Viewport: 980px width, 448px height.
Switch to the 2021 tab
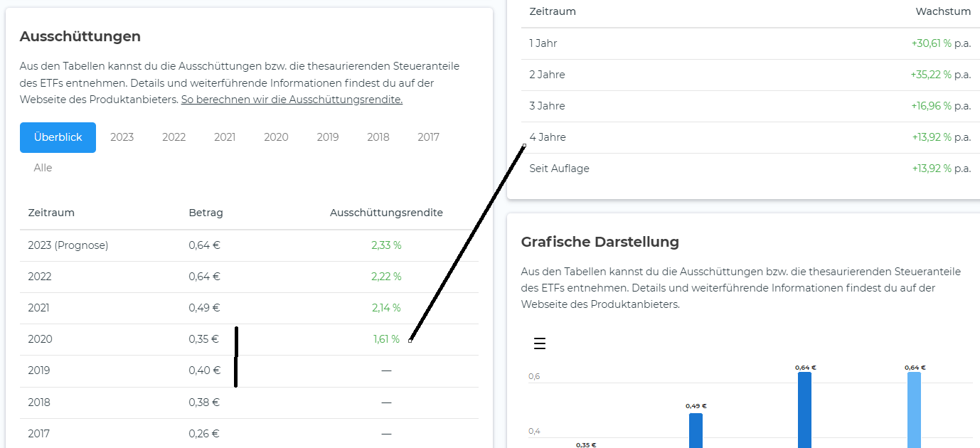pos(225,137)
